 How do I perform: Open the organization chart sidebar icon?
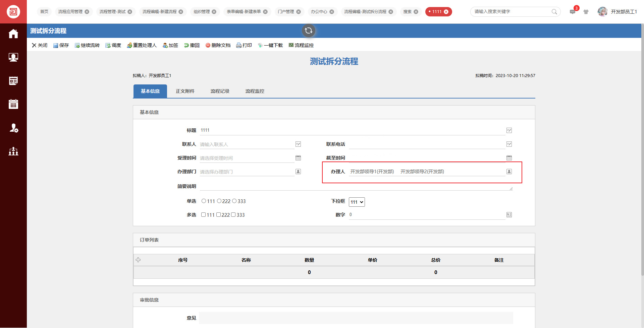point(13,151)
